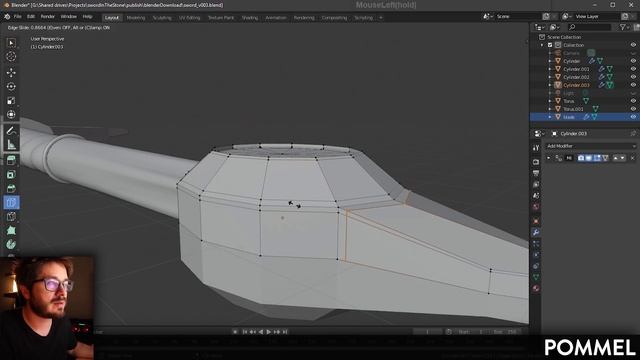Collapse the Collection tree item
This screenshot has width=640, height=360.
542,45
